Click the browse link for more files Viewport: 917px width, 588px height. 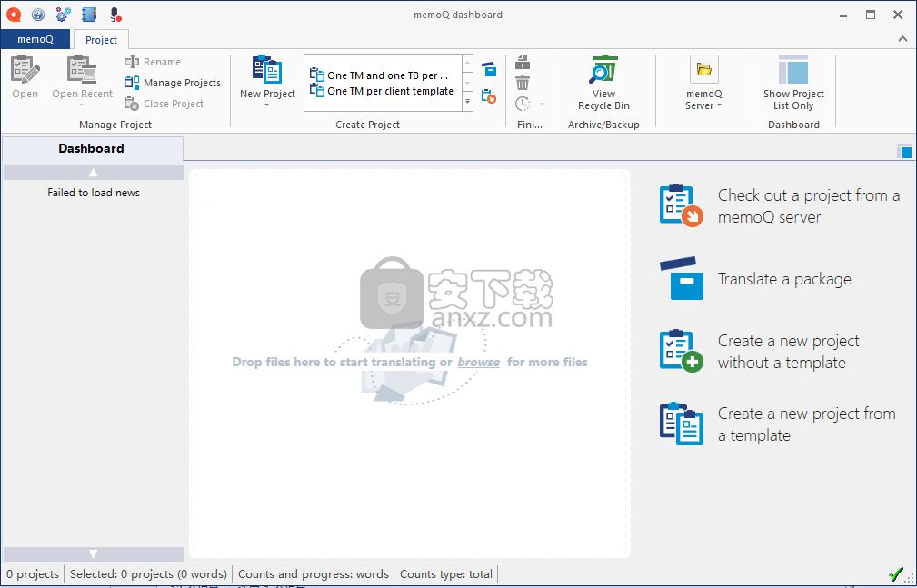(478, 363)
